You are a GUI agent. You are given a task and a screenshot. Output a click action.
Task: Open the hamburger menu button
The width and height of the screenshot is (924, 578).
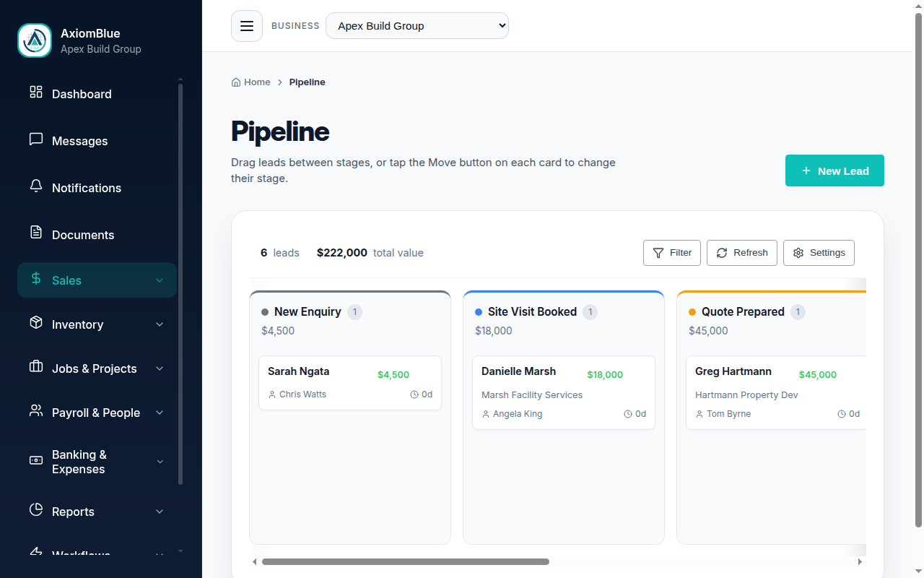click(x=247, y=26)
